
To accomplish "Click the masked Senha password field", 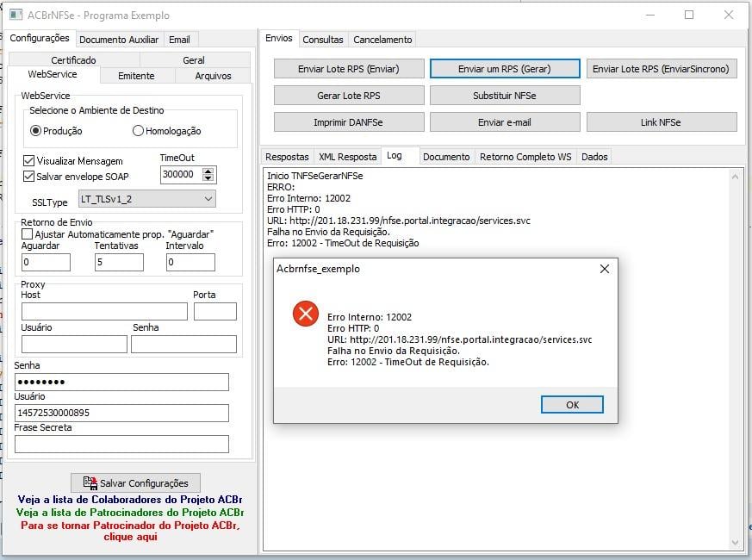I will click(x=121, y=382).
